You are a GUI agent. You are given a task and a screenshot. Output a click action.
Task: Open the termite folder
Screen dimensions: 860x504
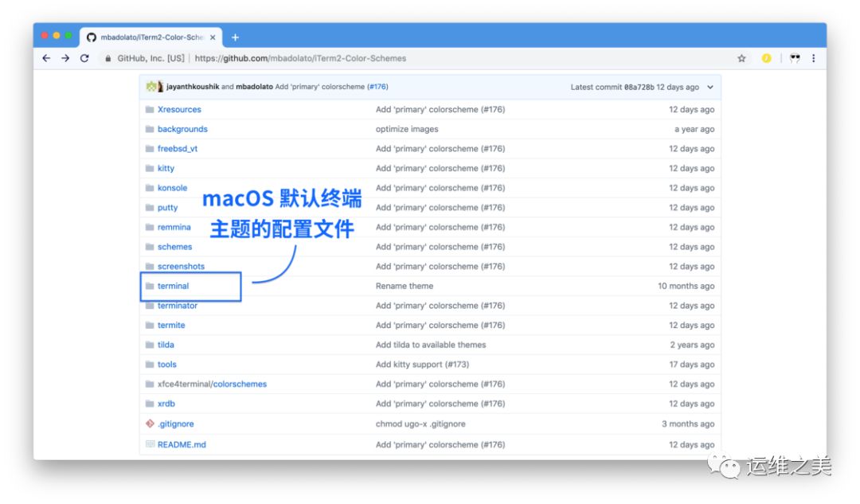pyautogui.click(x=171, y=325)
